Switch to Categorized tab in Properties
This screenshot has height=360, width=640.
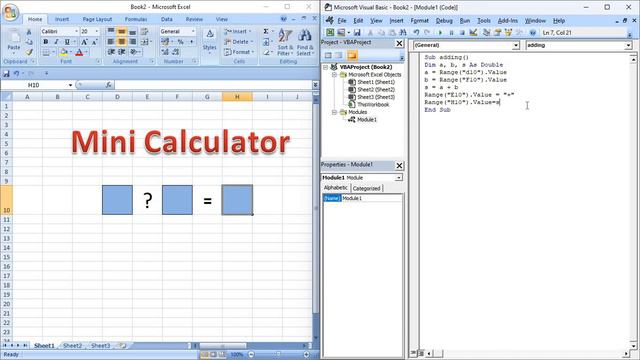(x=366, y=188)
